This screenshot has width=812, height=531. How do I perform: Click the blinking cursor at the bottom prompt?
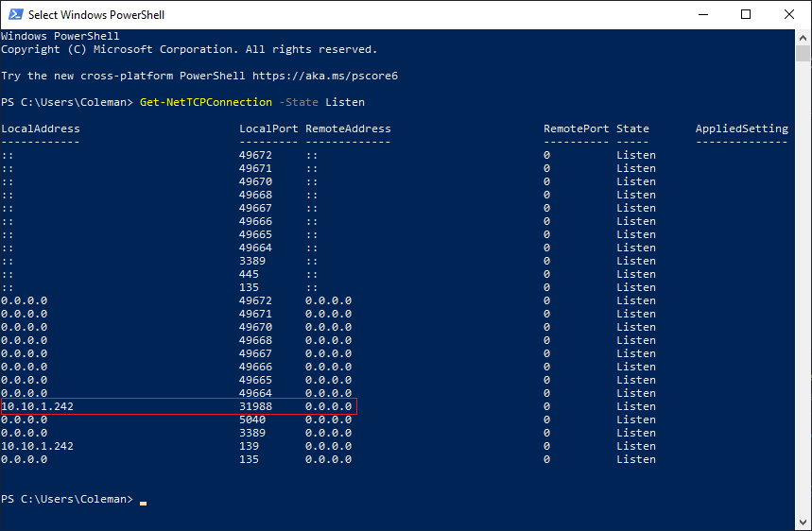pos(143,500)
